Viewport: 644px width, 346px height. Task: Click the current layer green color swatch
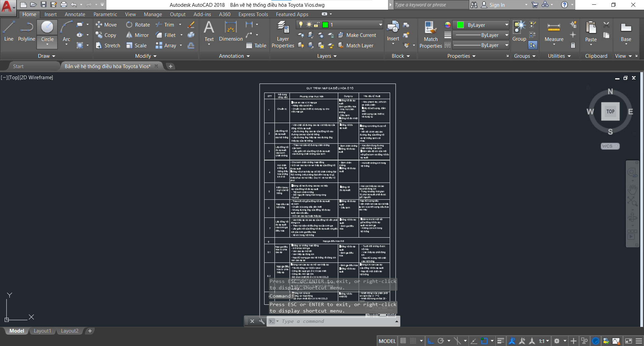[325, 24]
